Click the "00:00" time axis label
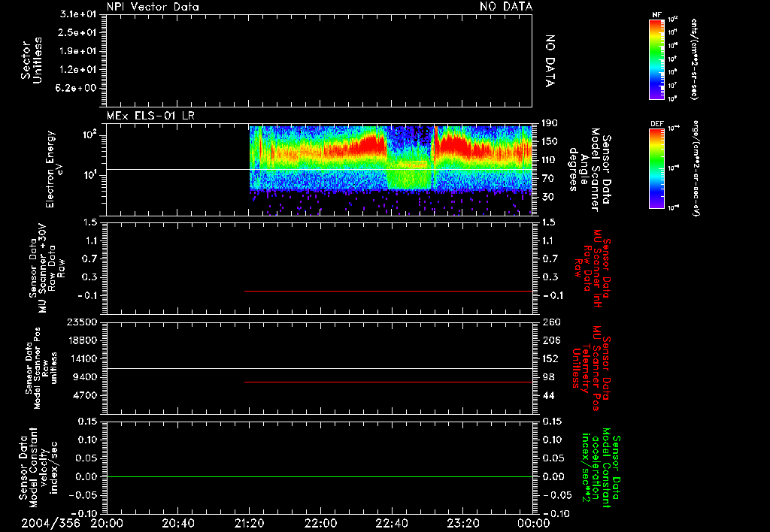Viewport: 770px width, 532px height. (x=533, y=523)
